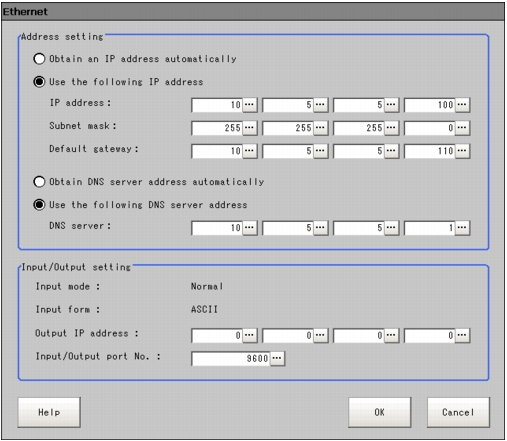507x441 pixels.
Task: Open editor for Subnet mask fourth octet 0
Action: [x=462, y=128]
